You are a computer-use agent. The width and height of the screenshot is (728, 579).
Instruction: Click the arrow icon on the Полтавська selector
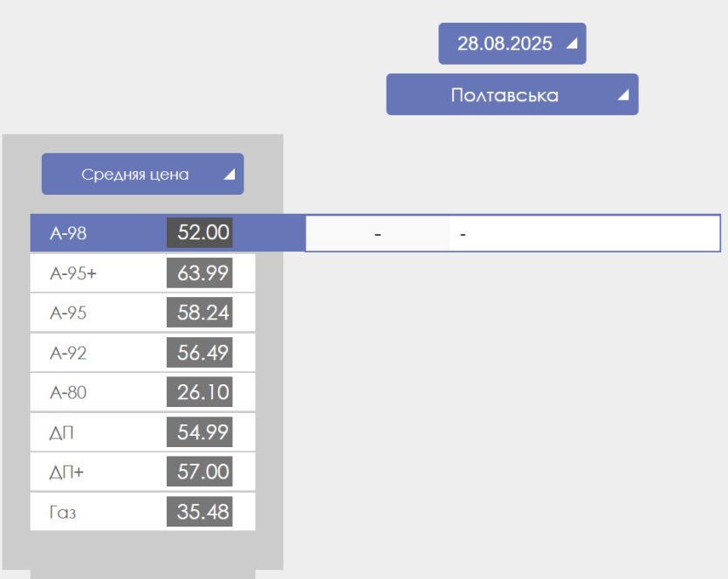pyautogui.click(x=623, y=96)
